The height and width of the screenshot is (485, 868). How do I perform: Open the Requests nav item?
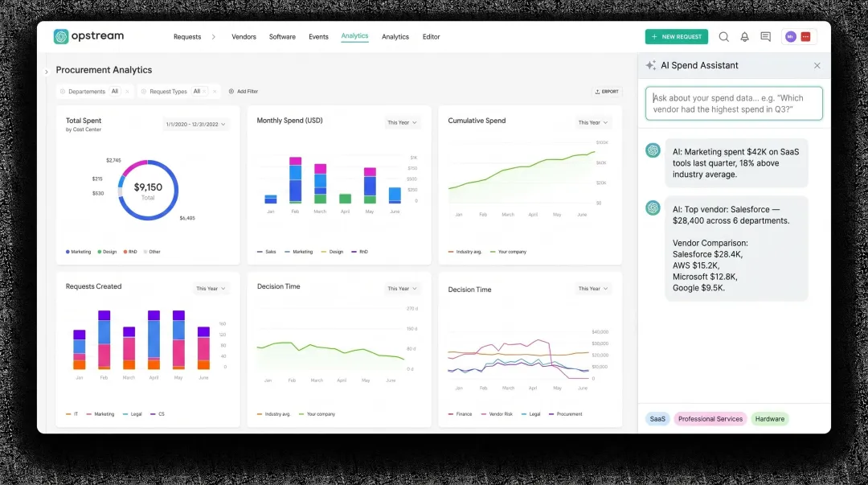pos(187,37)
